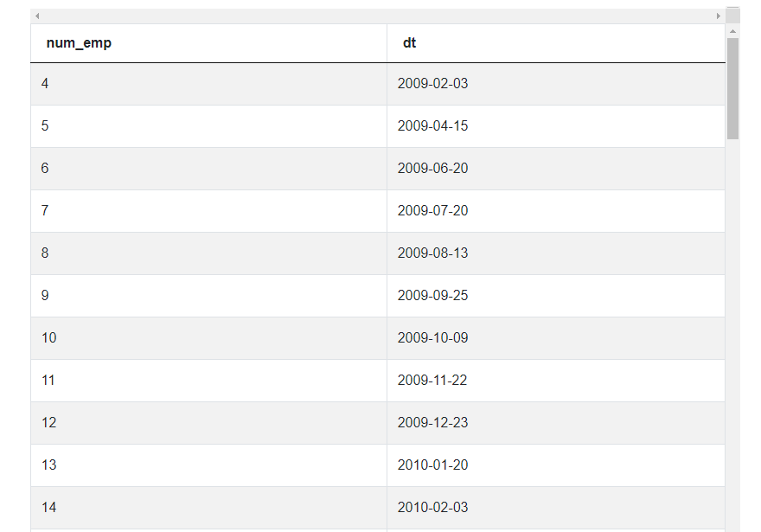Click the cell with num_emp 14
761x532 pixels.
(208, 508)
